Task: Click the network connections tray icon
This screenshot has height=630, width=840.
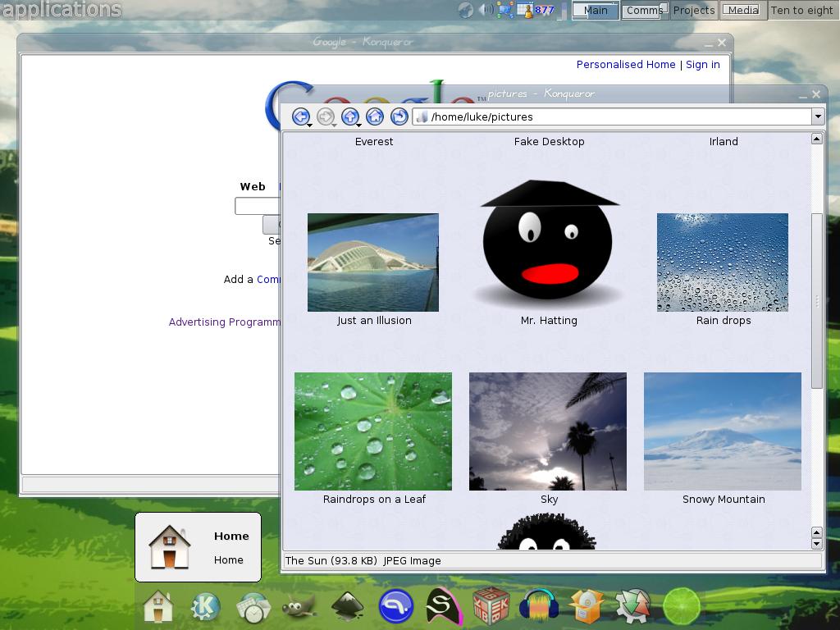Action: click(504, 10)
